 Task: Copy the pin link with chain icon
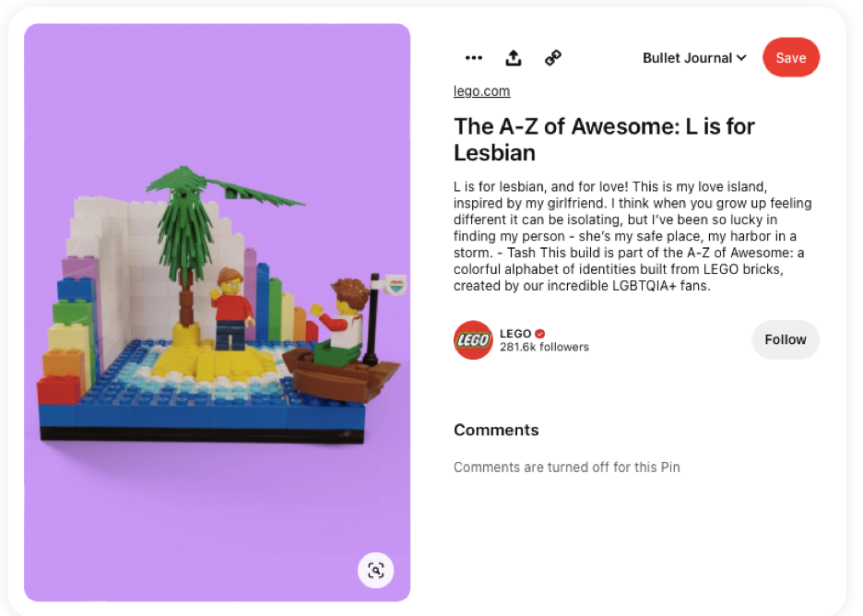(553, 58)
